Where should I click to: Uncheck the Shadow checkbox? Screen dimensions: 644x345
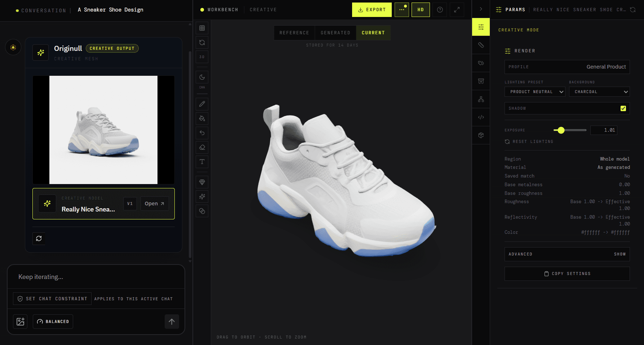tap(623, 108)
